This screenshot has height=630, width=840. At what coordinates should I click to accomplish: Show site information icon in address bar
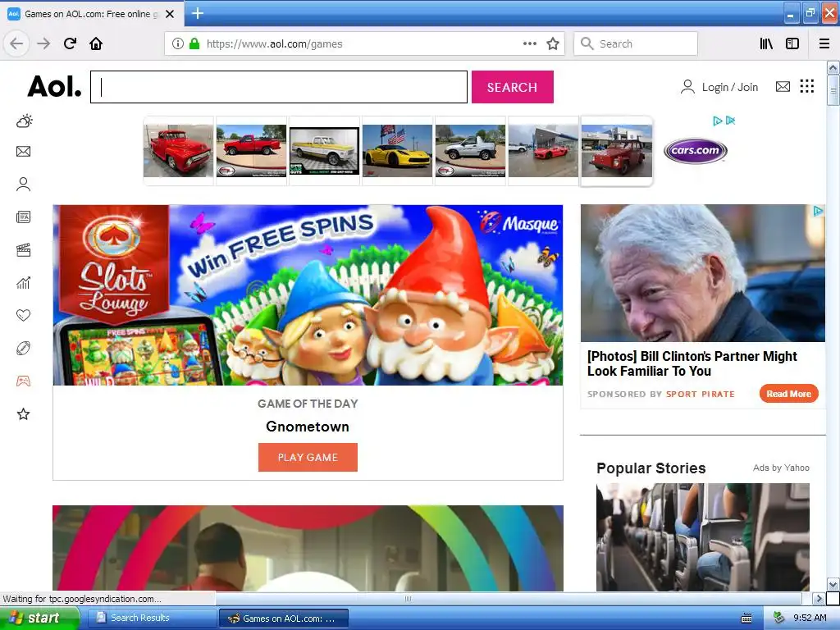pyautogui.click(x=178, y=43)
